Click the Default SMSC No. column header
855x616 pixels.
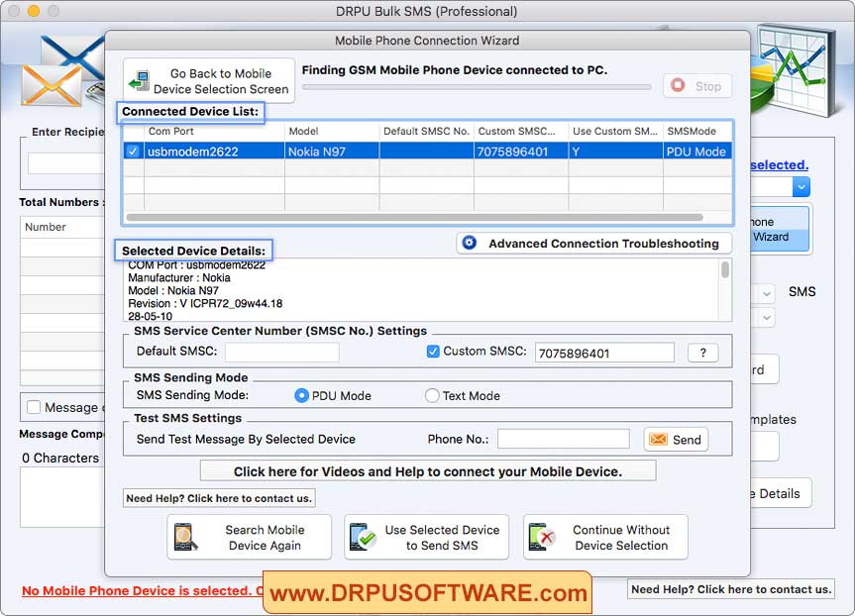click(x=426, y=132)
